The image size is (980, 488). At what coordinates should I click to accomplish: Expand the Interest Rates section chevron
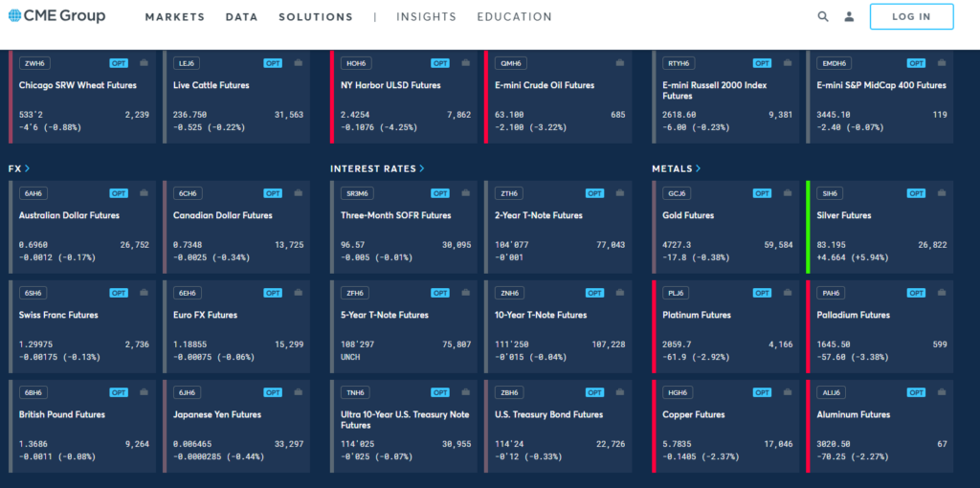click(x=422, y=168)
